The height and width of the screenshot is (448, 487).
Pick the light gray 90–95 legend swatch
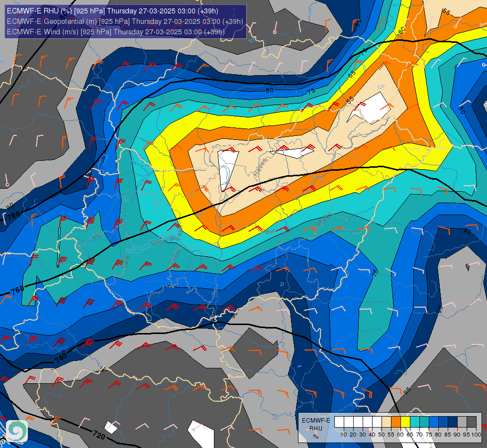(x=462, y=422)
